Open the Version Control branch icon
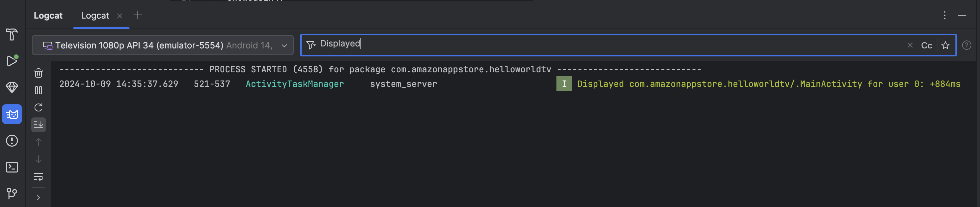 [12, 194]
